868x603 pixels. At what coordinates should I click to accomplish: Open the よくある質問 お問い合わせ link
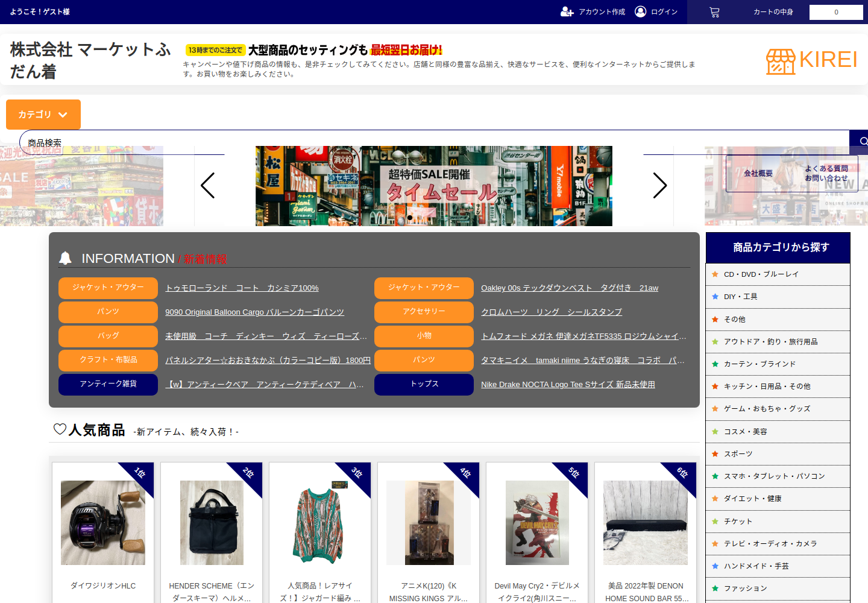[826, 174]
